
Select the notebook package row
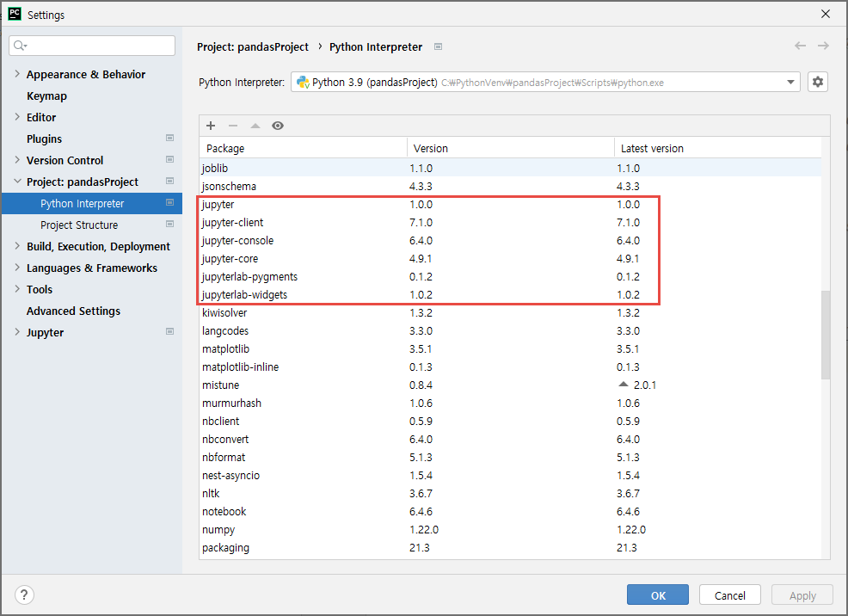tap(510, 511)
